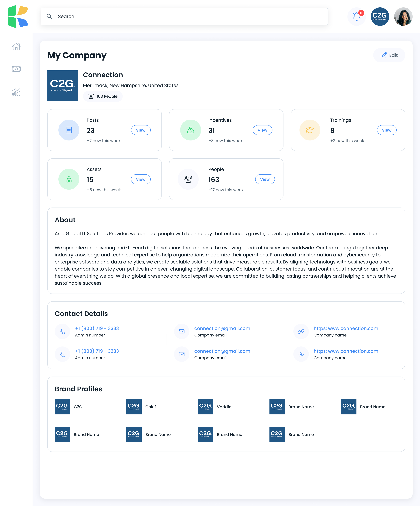Click the first Company email envelope icon
This screenshot has height=506, width=420.
(x=182, y=332)
